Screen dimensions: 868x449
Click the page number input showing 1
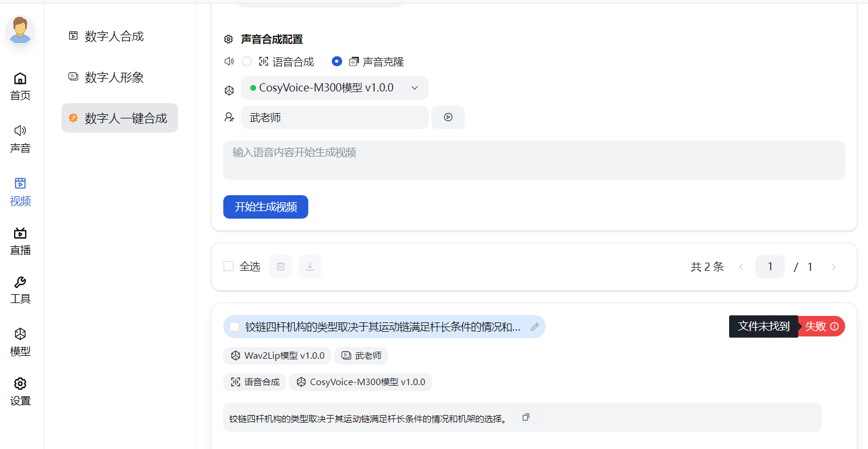[x=770, y=267]
